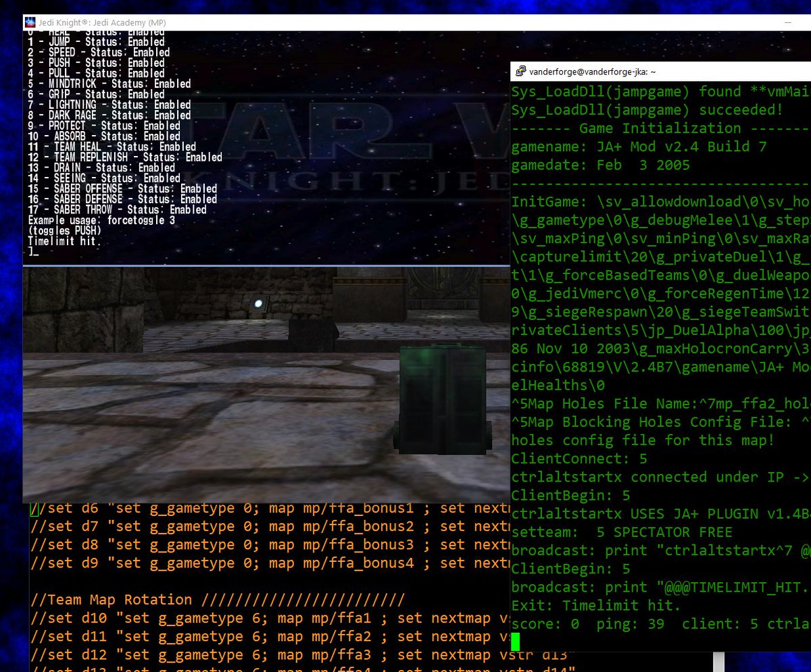Select the '8 - DARK RAGE' status line

(109, 115)
